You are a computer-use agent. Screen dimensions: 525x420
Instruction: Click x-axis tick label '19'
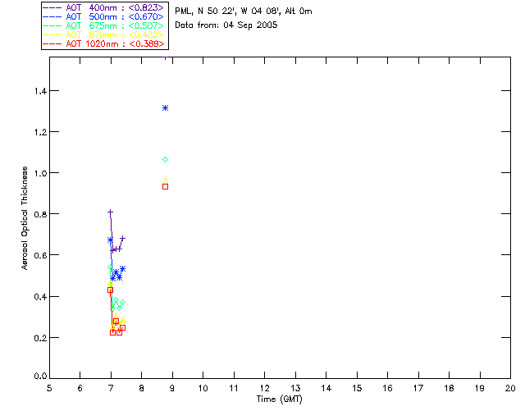pyautogui.click(x=480, y=389)
